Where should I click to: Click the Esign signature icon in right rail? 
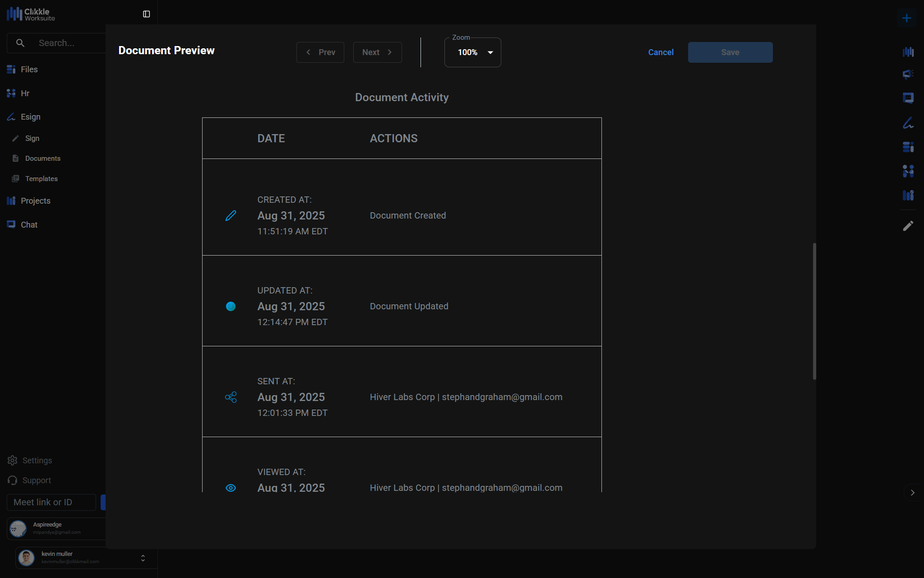click(908, 123)
